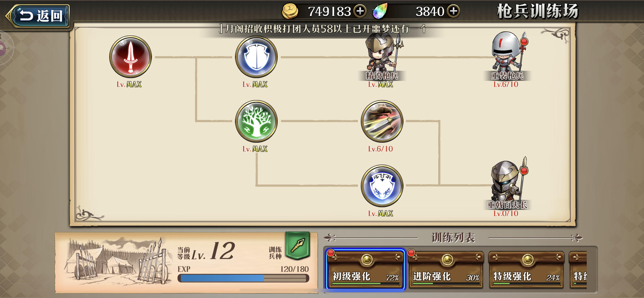Select the spear thrust skill at Lv.6/10

[x=382, y=121]
